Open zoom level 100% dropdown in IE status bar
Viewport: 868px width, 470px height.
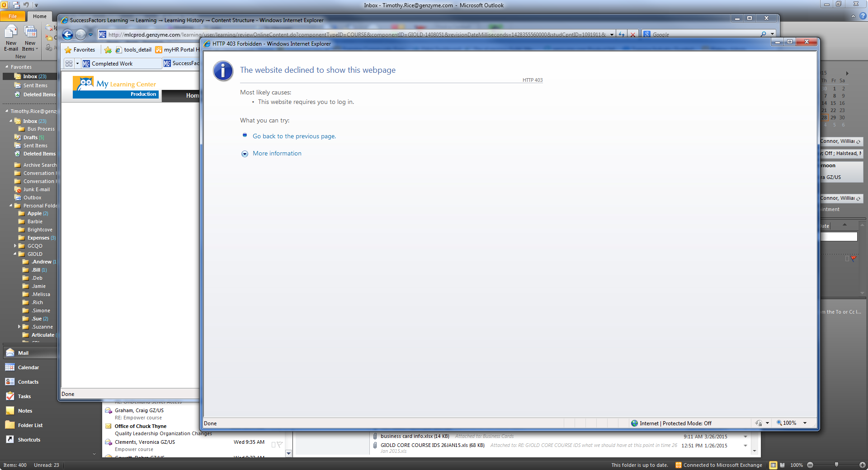tap(805, 423)
